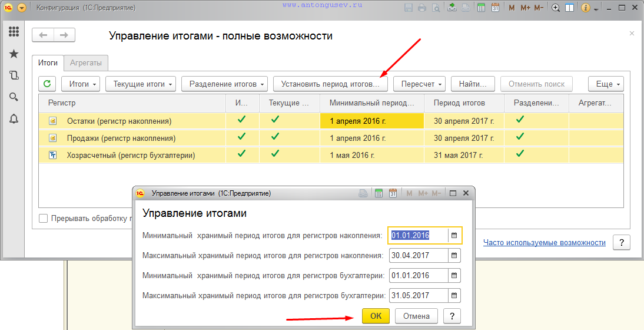Click Установить период итогов button
Screen dimensions: 644x330
click(x=330, y=84)
